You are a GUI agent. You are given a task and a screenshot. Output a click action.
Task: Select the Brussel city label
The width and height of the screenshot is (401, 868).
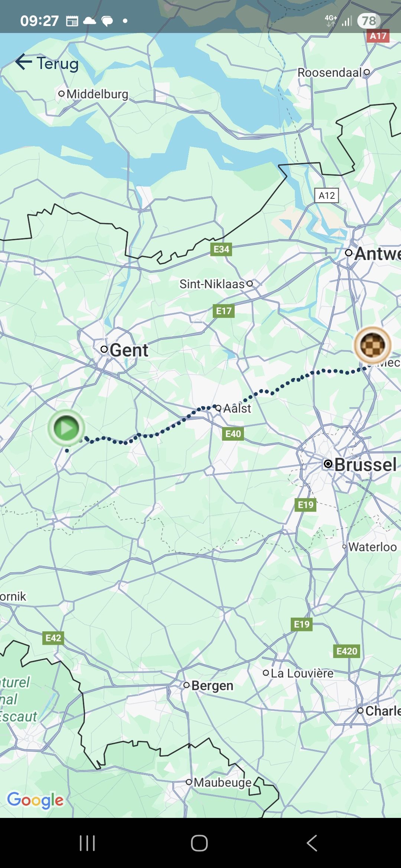(366, 464)
